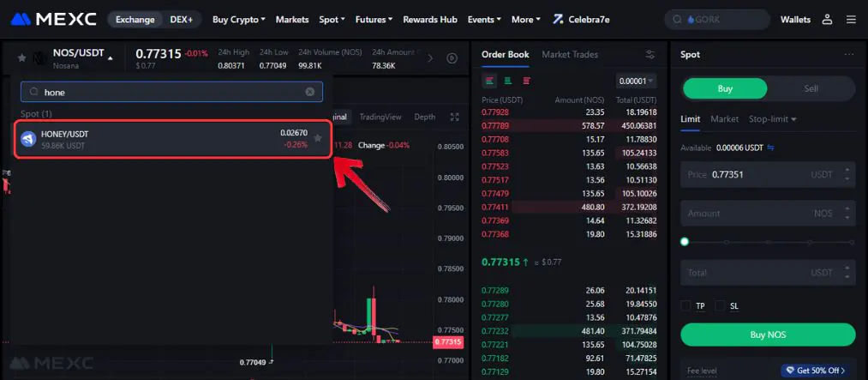Open the Futures dropdown menu
Viewport: 868px width, 380px height.
click(374, 20)
